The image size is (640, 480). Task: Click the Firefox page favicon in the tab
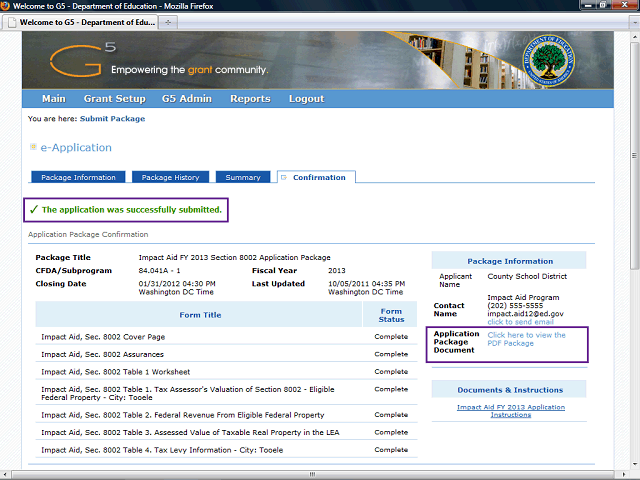pyautogui.click(x=11, y=21)
